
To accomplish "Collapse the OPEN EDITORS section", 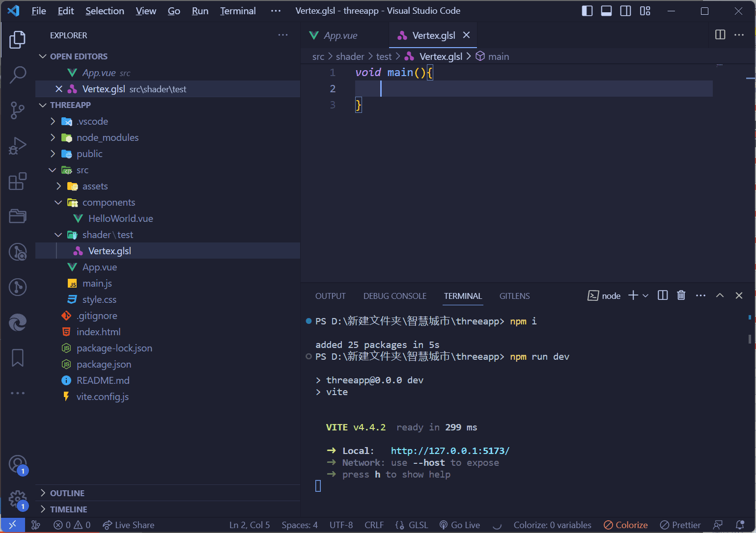I will pyautogui.click(x=43, y=56).
